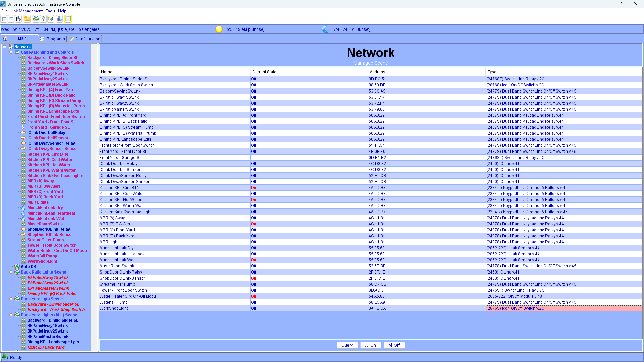This screenshot has width=644, height=362.
Task: Select Kitchen KPL Circ BTN in the tree
Action: 47,154
